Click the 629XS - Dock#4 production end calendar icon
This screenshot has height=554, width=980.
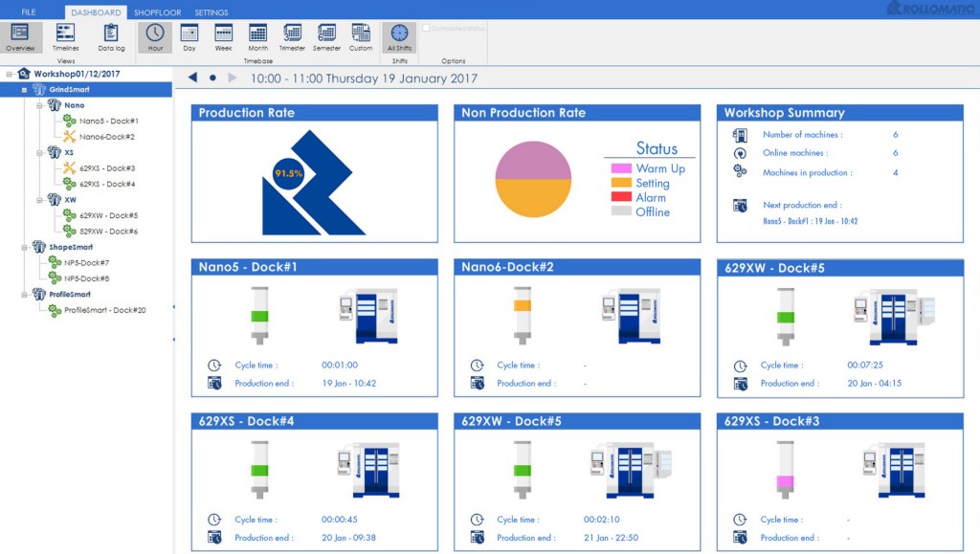[x=214, y=537]
